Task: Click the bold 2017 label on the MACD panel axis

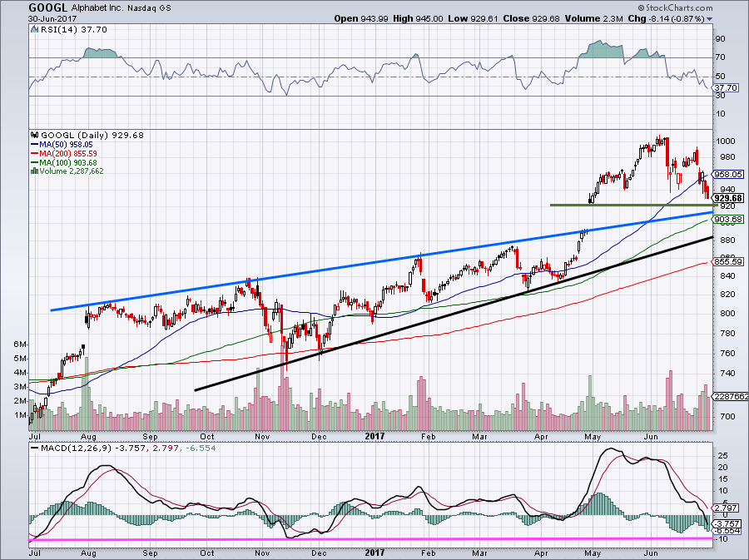Action: click(x=374, y=553)
